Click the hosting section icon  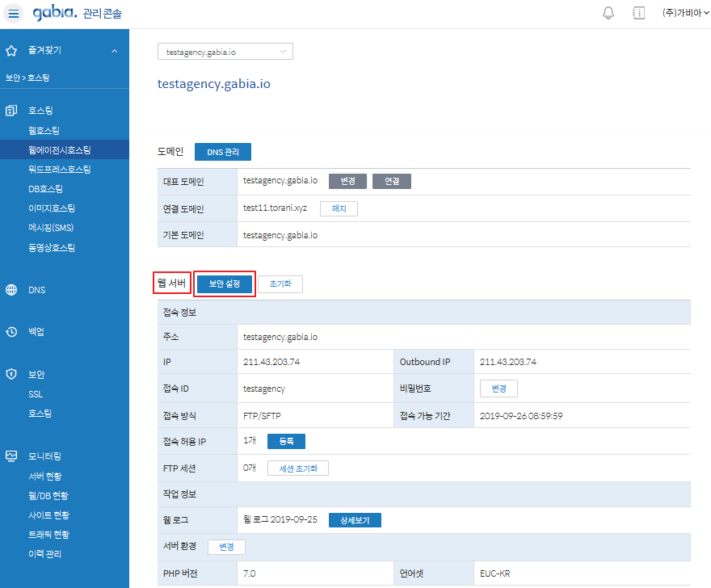point(11,111)
